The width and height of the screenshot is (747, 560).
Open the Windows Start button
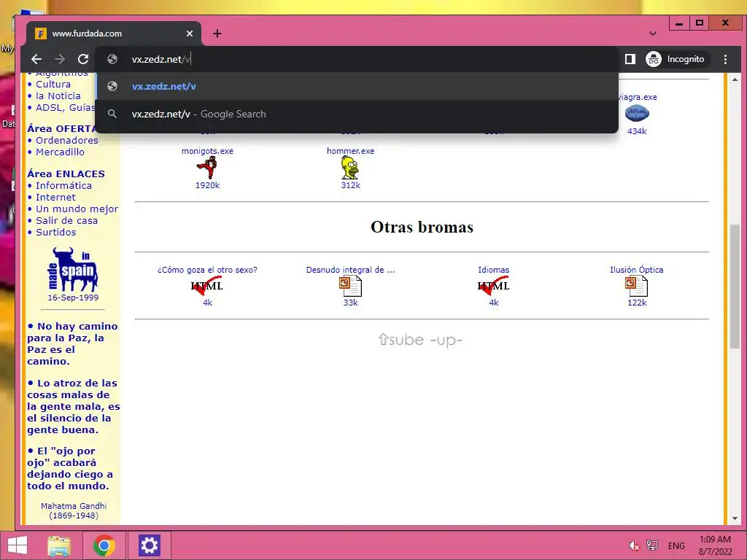pyautogui.click(x=18, y=545)
